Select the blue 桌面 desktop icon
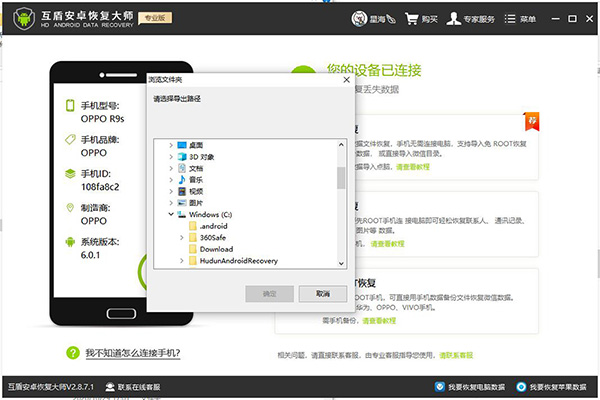 point(182,145)
